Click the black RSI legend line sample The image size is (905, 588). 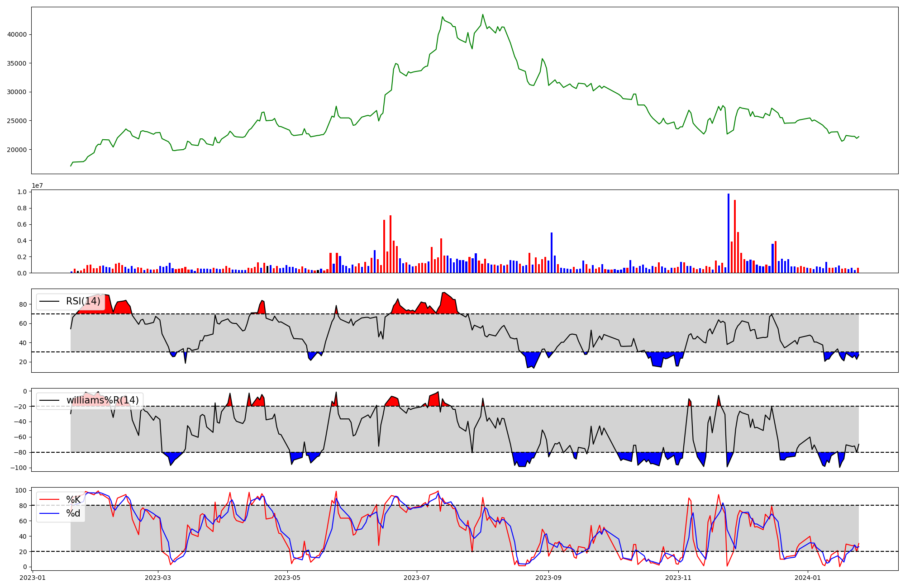[49, 301]
